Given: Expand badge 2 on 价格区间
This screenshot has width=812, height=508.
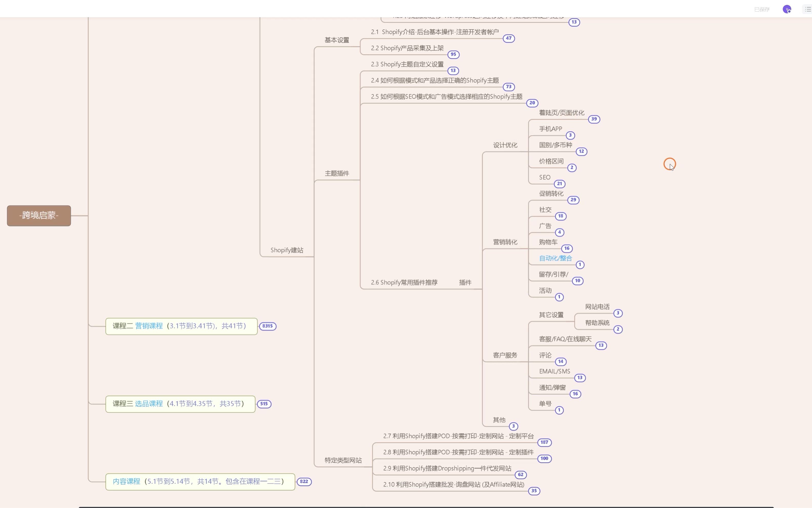Looking at the screenshot, I should (572, 167).
